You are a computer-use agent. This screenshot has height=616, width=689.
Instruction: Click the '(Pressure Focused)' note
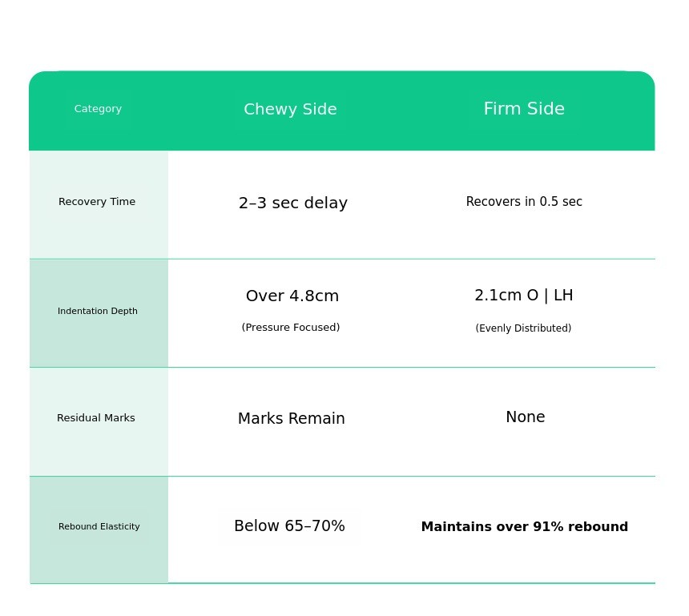coord(291,328)
